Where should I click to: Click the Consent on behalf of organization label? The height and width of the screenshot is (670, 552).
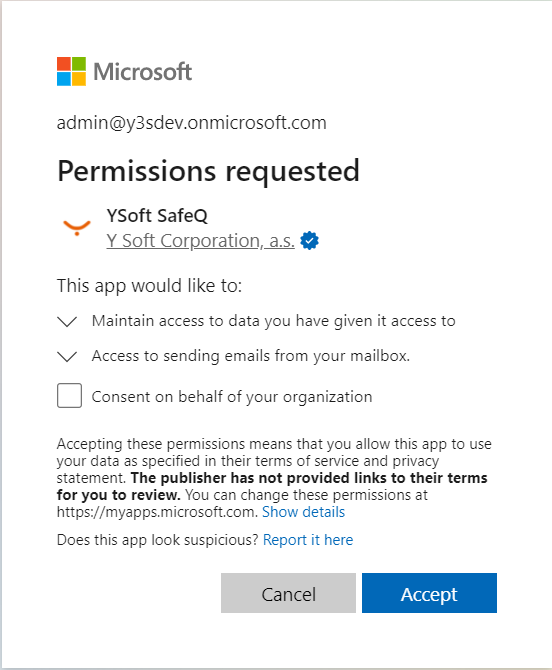tap(232, 397)
